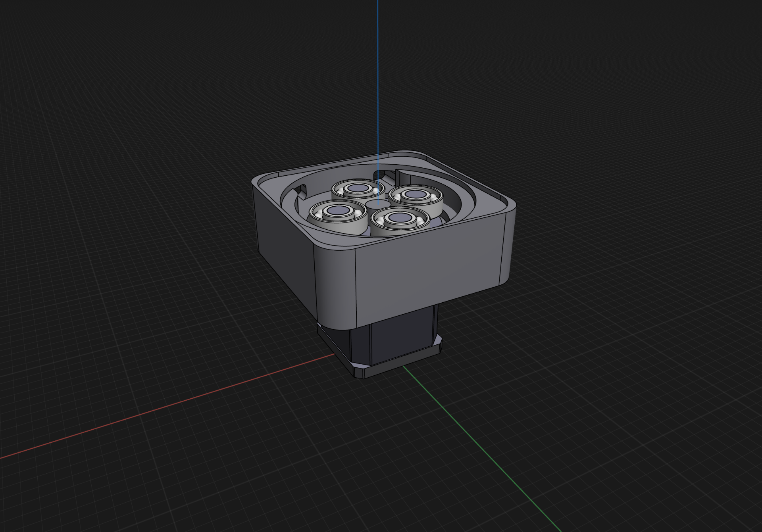This screenshot has width=762, height=532.
Task: Select the rear-left ball bearing
Action: click(x=356, y=188)
